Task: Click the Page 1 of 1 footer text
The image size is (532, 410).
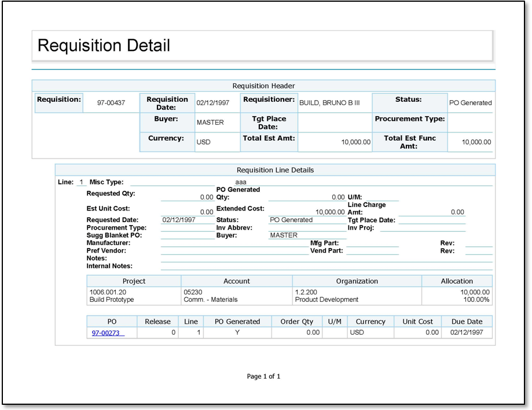Action: coord(263,376)
